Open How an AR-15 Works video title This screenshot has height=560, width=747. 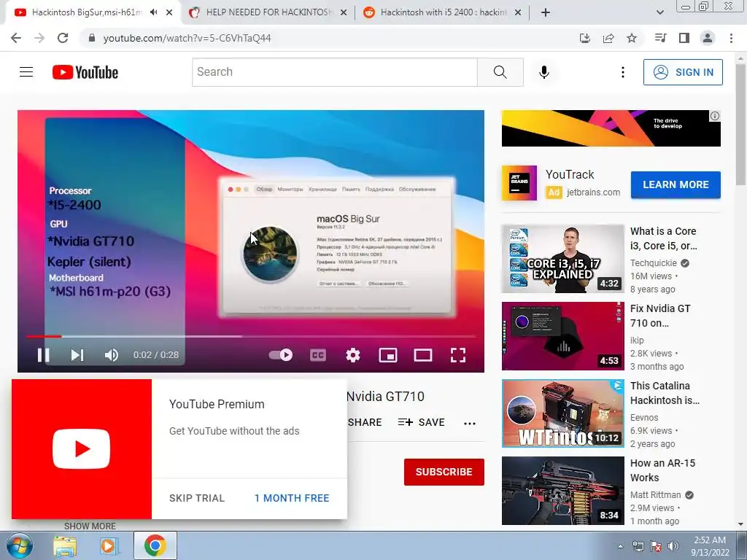662,470
